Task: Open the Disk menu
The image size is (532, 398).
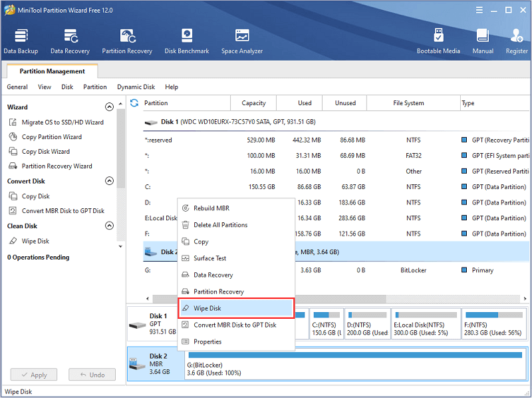Action: (x=67, y=87)
